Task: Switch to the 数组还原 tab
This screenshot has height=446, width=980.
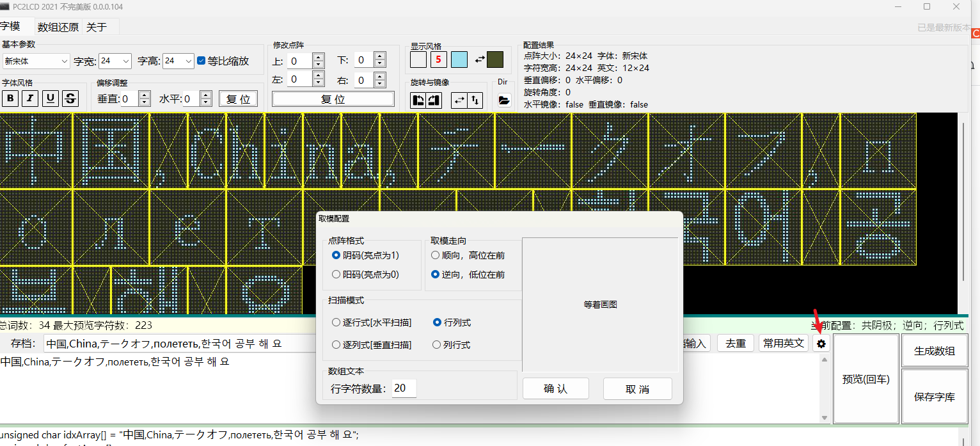Action: (x=58, y=27)
